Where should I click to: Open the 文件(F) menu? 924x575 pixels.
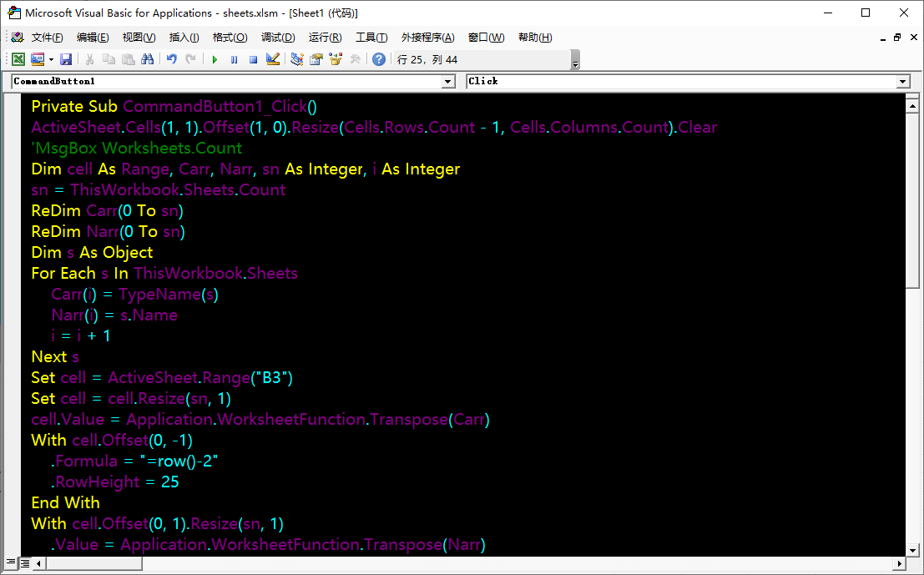click(x=47, y=38)
